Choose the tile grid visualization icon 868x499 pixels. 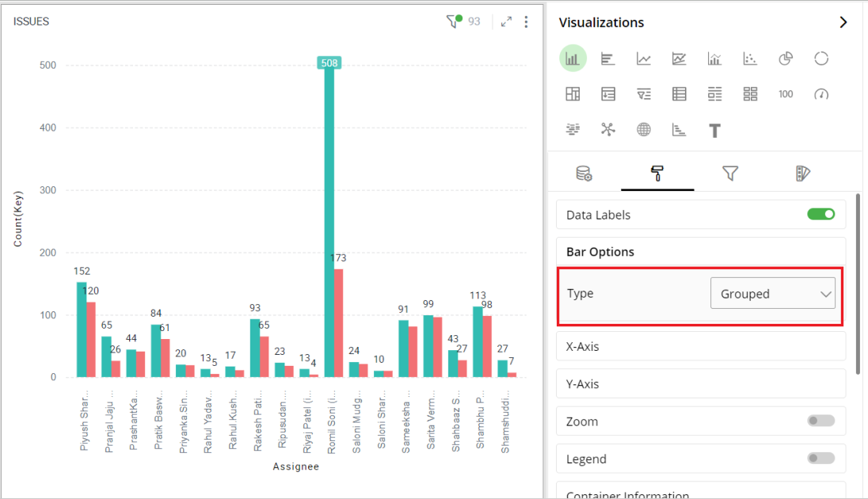(750, 94)
